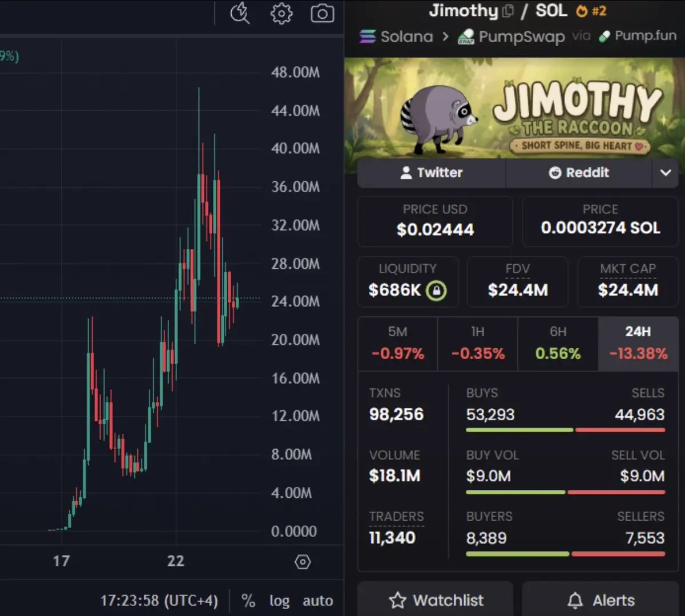Select the 5M timeframe stats tab
685x616 pixels.
tap(398, 344)
